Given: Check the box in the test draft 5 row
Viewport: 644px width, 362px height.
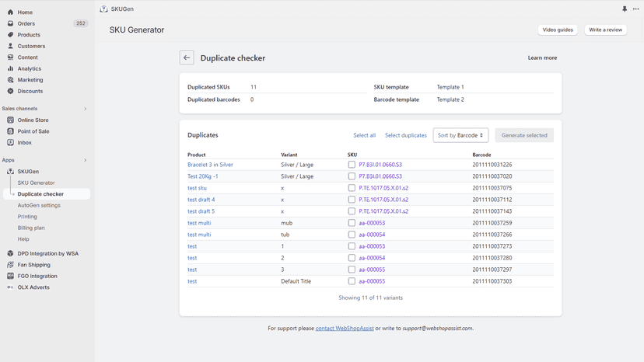Looking at the screenshot, I should (x=352, y=211).
